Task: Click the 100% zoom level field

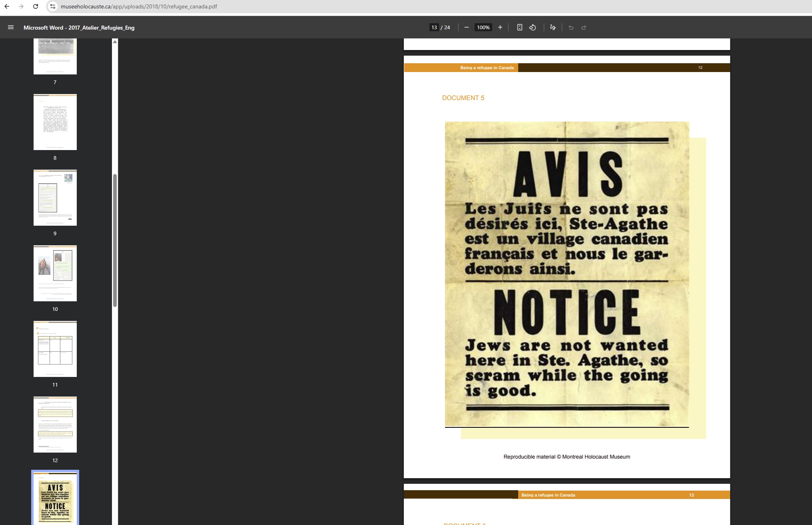Action: click(483, 28)
